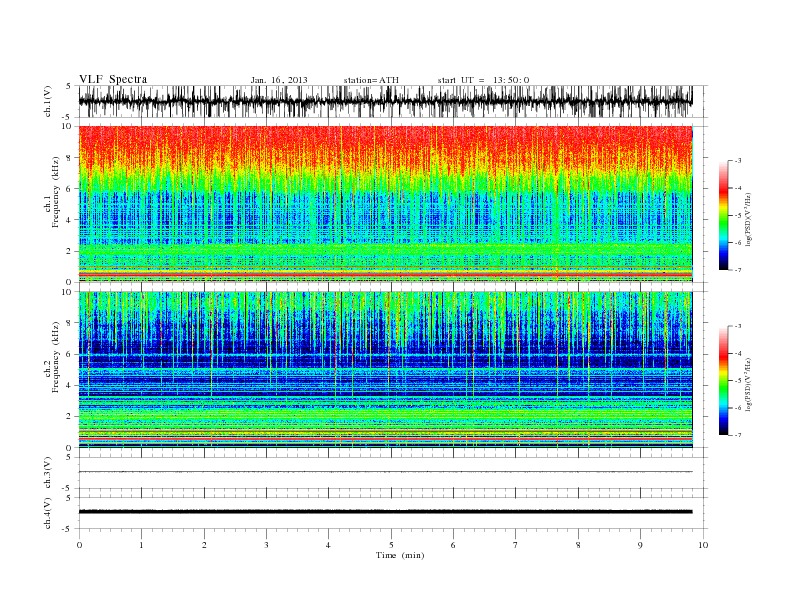The width and height of the screenshot is (792, 612).
Task: Click the "-3" tick on upper colorbar
Action: click(x=738, y=161)
